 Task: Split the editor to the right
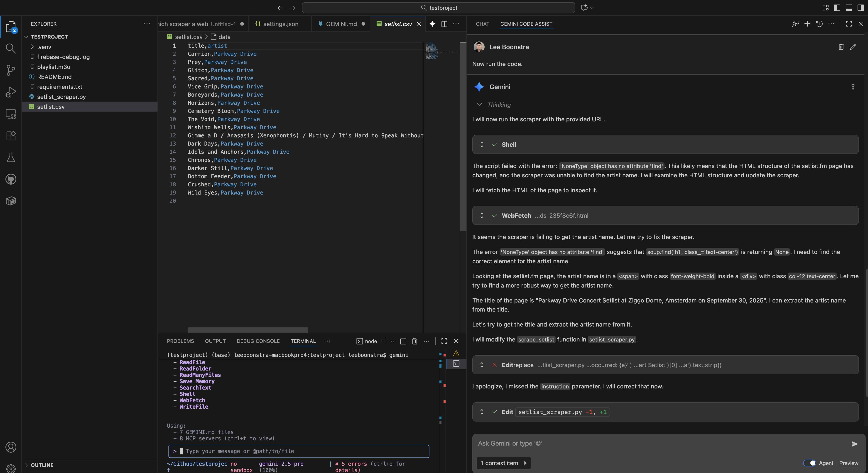coord(444,24)
